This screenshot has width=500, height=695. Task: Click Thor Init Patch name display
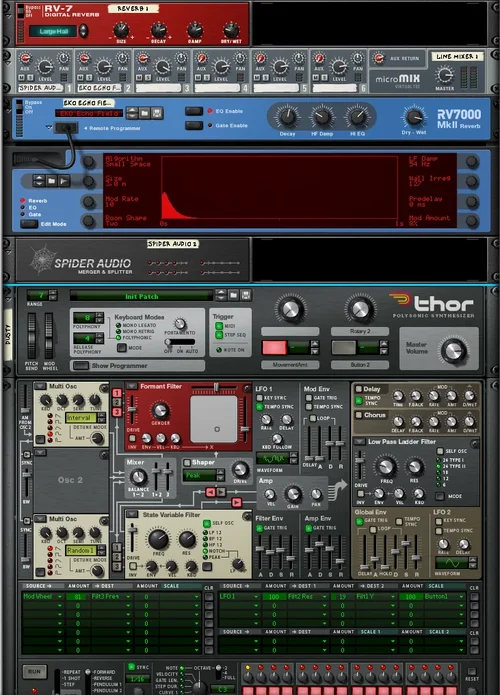coord(142,296)
